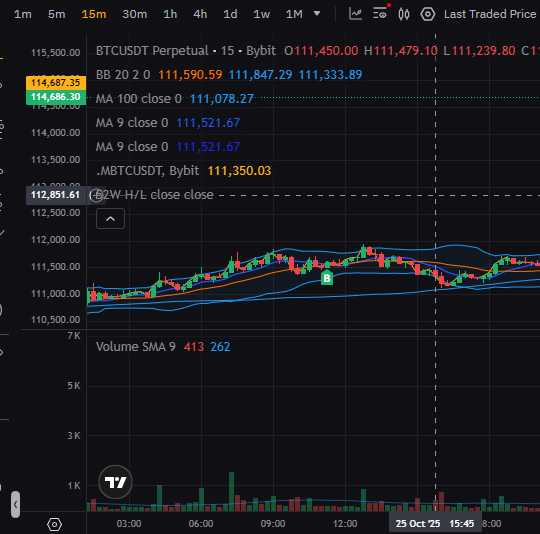Expand left side panel with arrow handle

pyautogui.click(x=15, y=504)
